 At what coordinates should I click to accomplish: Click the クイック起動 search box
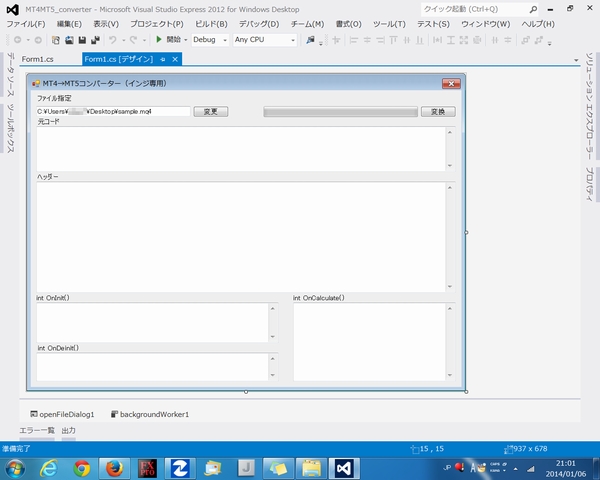point(479,9)
